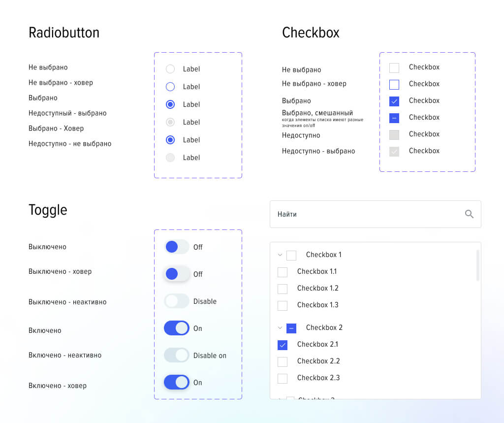
Task: Click the hovered Label radio button
Action: (x=170, y=87)
